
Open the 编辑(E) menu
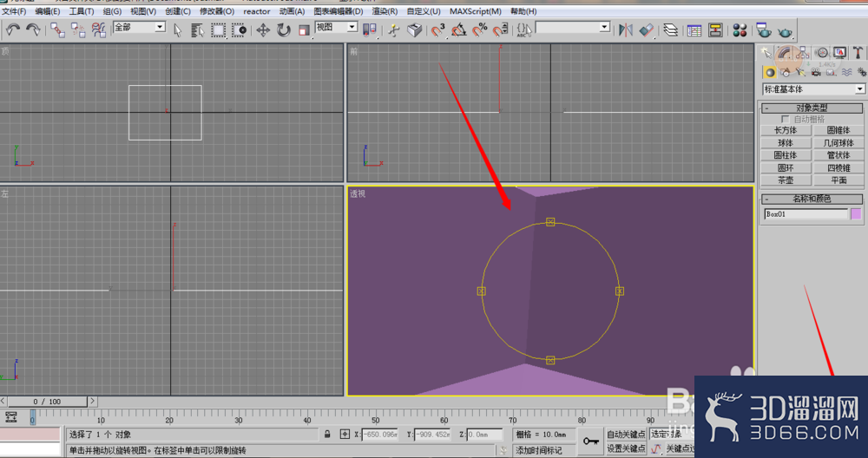(x=48, y=11)
